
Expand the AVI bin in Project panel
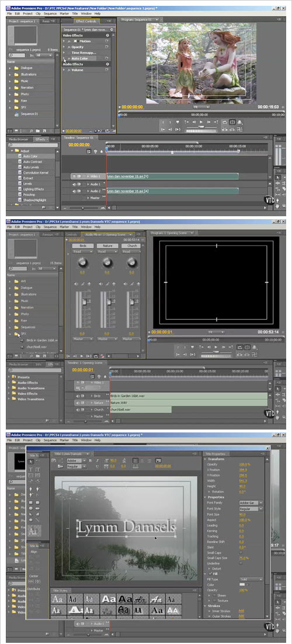pyautogui.click(x=11, y=281)
